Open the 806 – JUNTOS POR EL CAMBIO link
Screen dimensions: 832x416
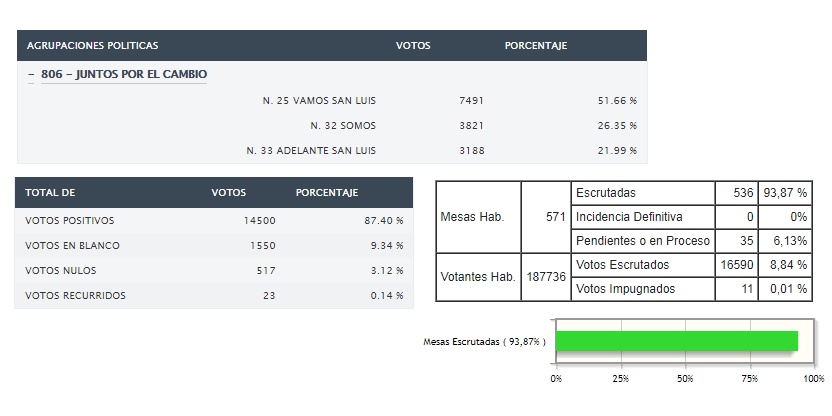(x=124, y=74)
